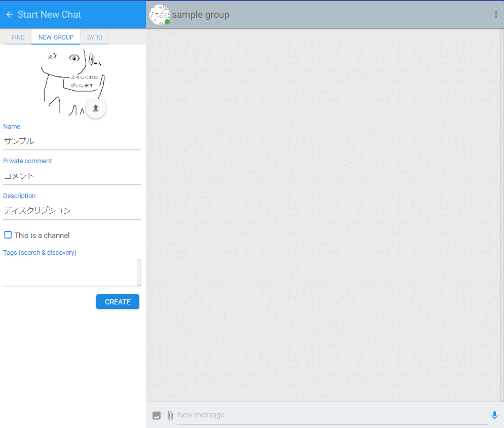Click the 'sample group' chat title
Viewport: 504px width, 428px height.
[x=201, y=15]
